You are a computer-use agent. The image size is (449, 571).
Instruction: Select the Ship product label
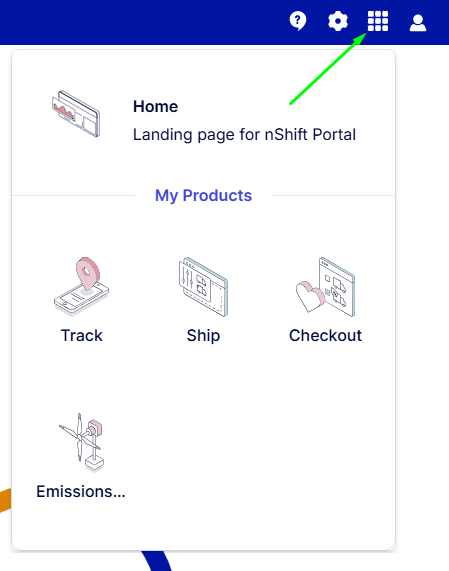203,335
